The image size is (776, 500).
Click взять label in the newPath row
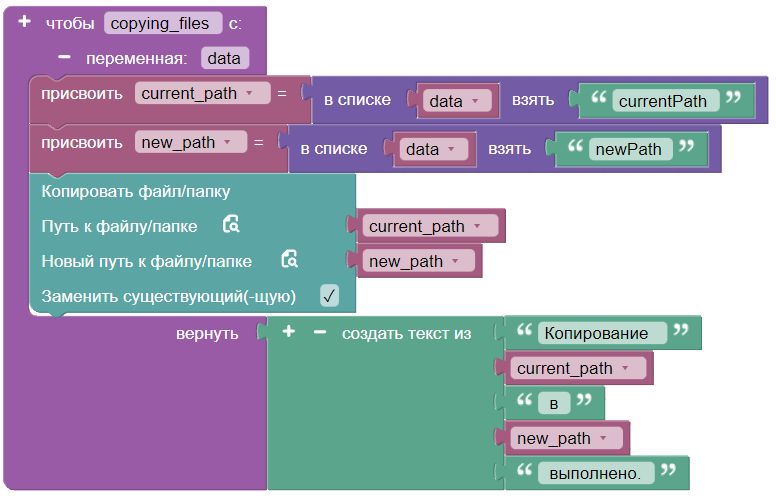pyautogui.click(x=510, y=149)
